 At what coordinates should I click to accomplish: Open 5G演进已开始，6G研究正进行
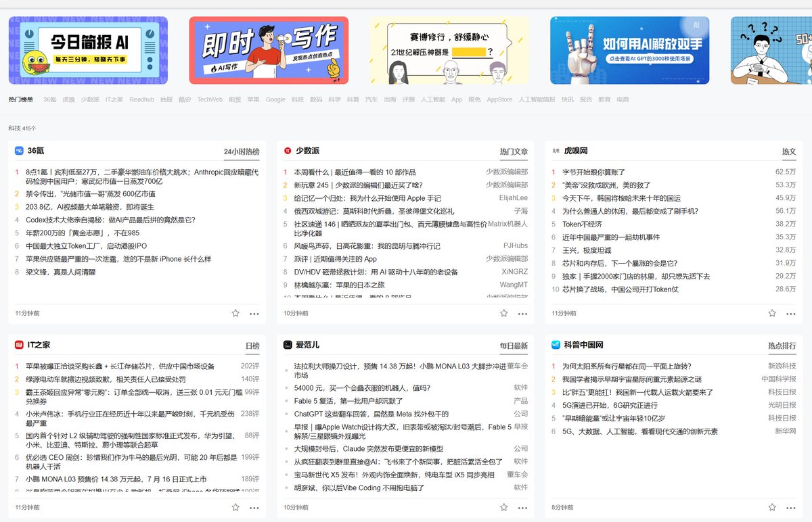(x=610, y=405)
